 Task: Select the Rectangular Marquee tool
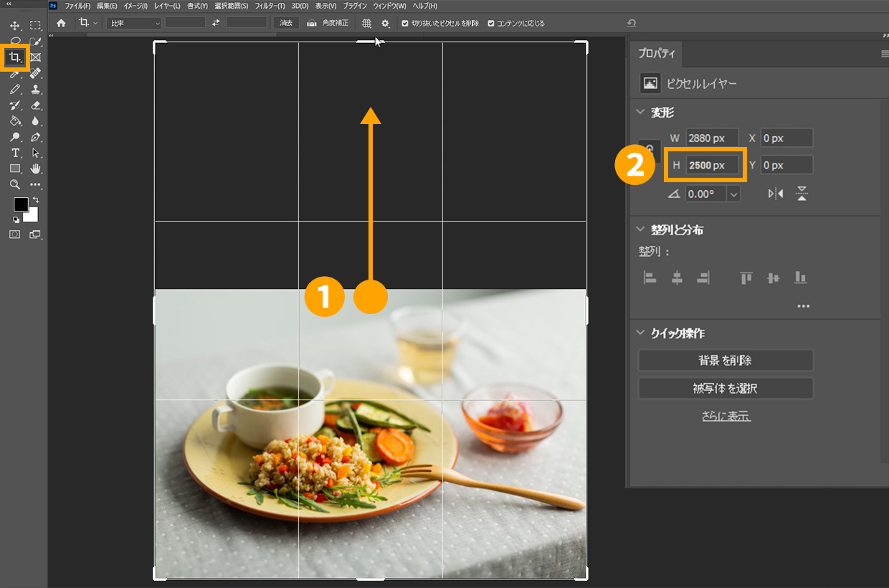[x=35, y=26]
